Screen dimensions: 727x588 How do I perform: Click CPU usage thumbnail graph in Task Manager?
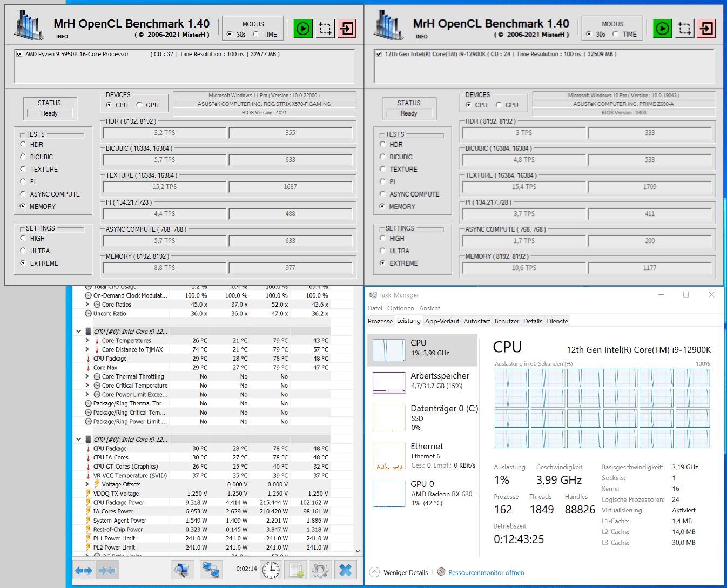[x=389, y=350]
